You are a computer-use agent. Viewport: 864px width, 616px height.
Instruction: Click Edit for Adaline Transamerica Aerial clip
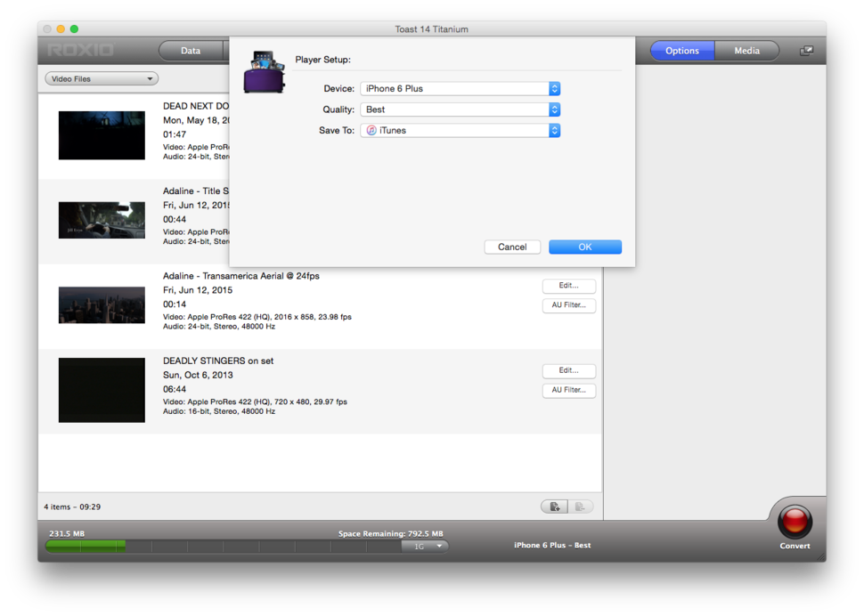coord(568,286)
